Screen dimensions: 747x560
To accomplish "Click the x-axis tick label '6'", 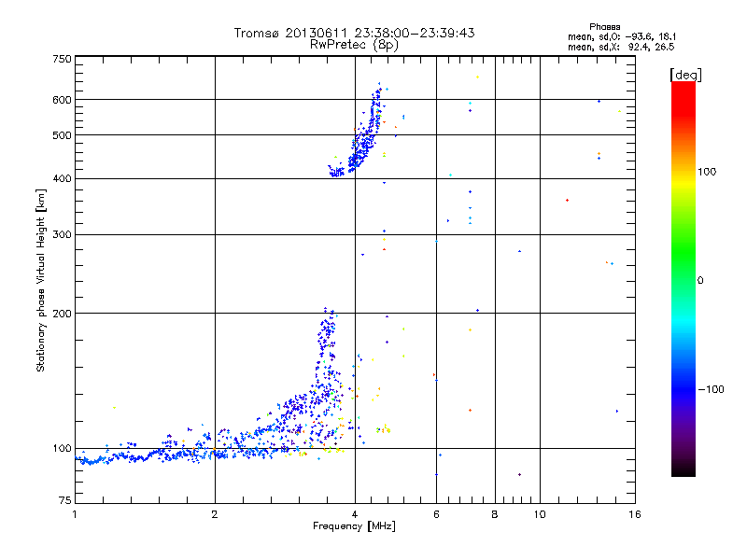I will 436,514.
